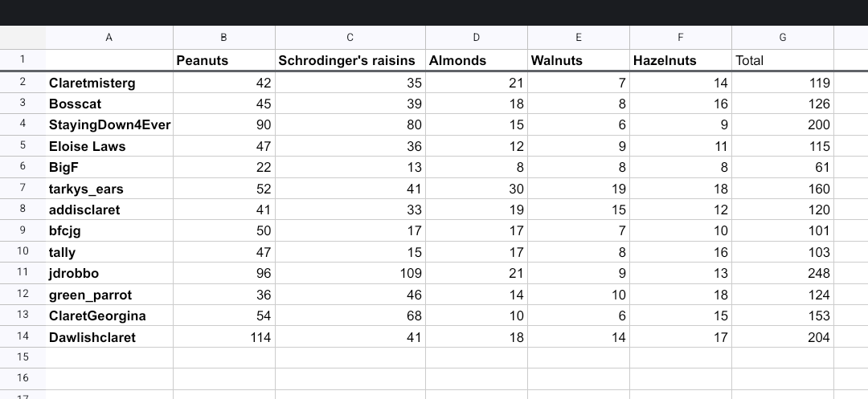Click Dawlishclaret's Peanuts value 114
868x399 pixels.
[x=223, y=337]
